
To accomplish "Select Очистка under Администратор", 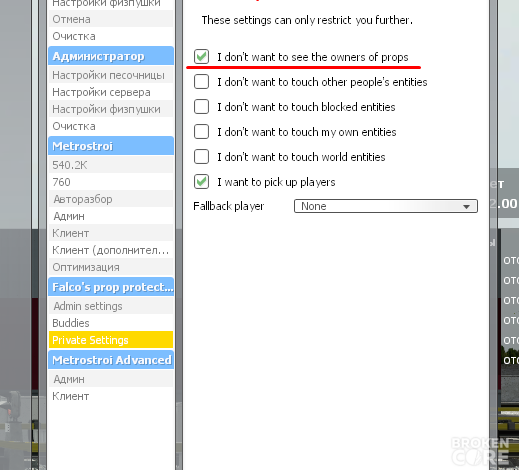I will point(111,126).
